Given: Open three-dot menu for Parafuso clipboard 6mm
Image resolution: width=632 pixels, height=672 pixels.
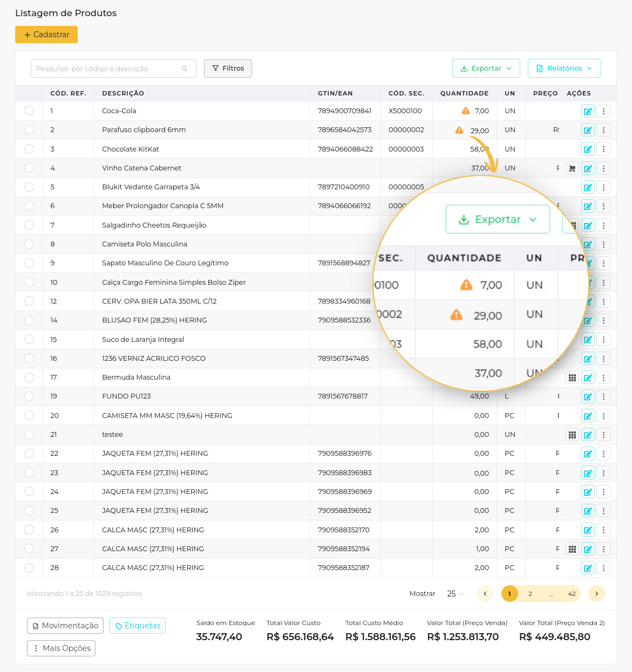Looking at the screenshot, I should (603, 130).
